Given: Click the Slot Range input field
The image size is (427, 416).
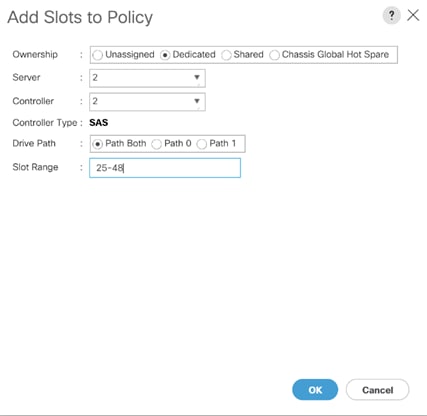Looking at the screenshot, I should (x=165, y=168).
